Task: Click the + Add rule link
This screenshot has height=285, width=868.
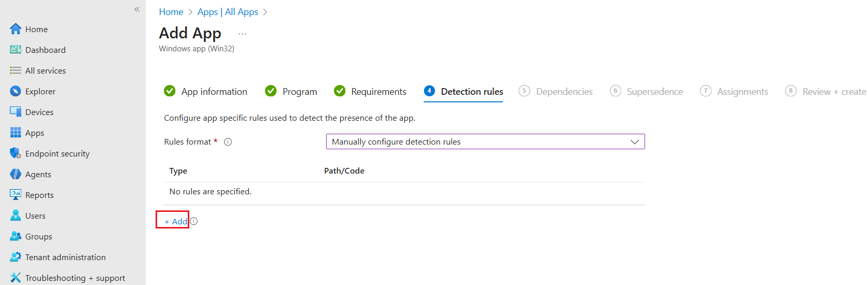Action: pos(176,221)
